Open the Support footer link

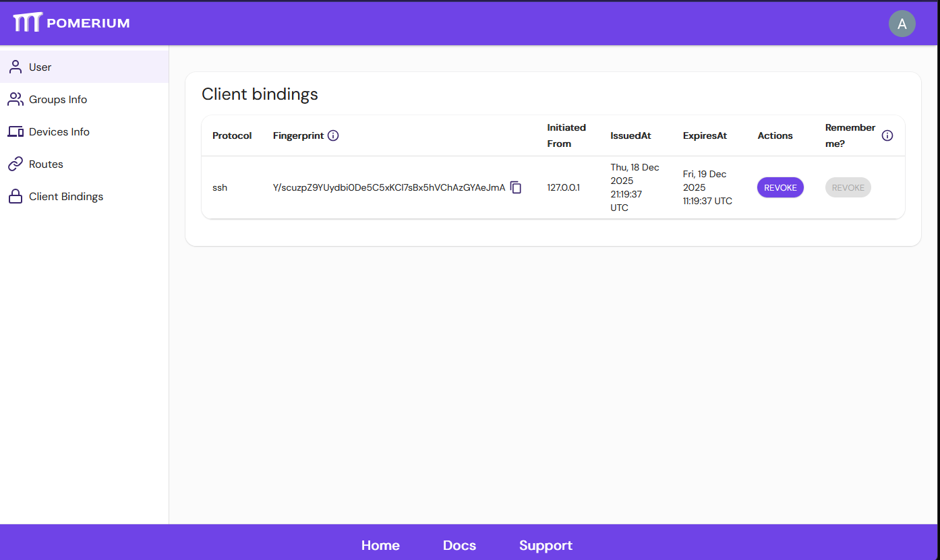point(546,545)
